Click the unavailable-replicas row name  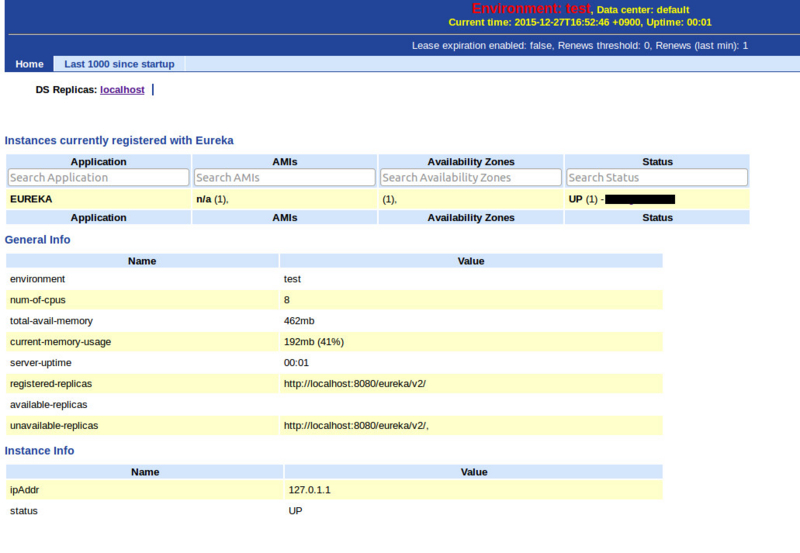tap(54, 425)
